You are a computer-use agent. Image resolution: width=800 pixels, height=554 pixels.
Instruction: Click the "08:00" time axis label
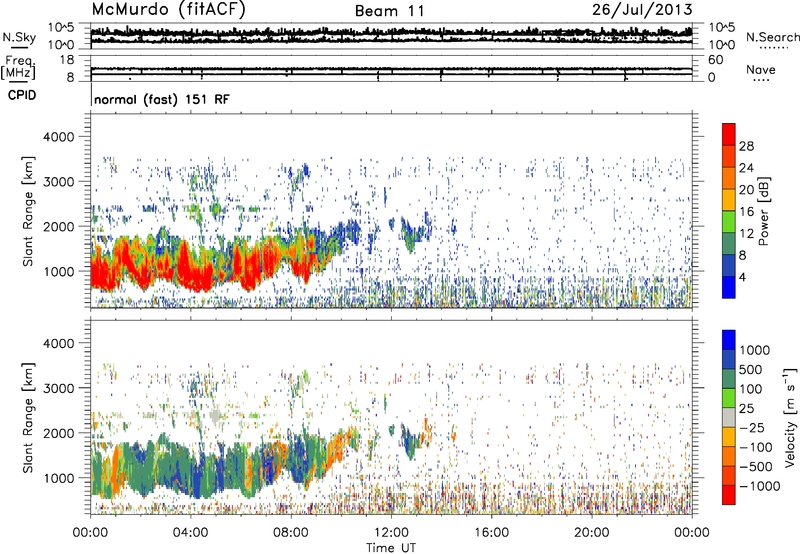[290, 533]
